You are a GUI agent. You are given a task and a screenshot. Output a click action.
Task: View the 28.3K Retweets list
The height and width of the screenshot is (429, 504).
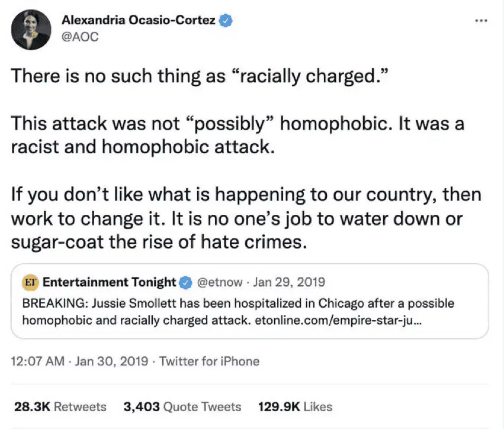[x=60, y=407]
